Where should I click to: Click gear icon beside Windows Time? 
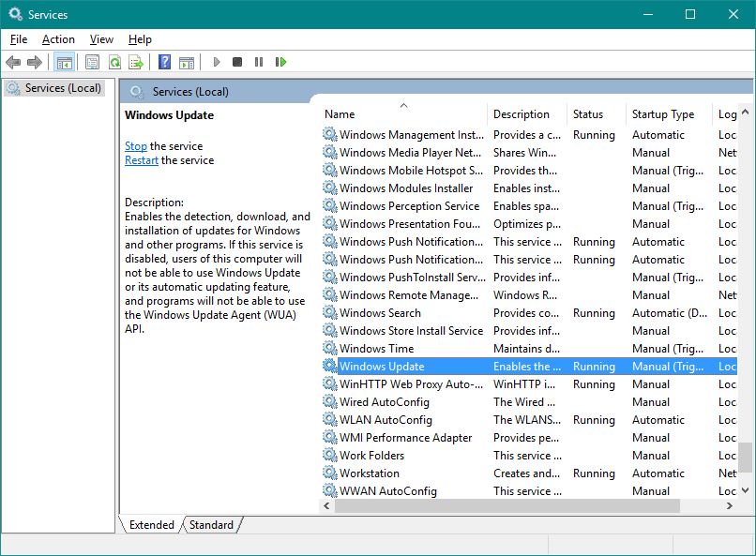click(x=330, y=349)
